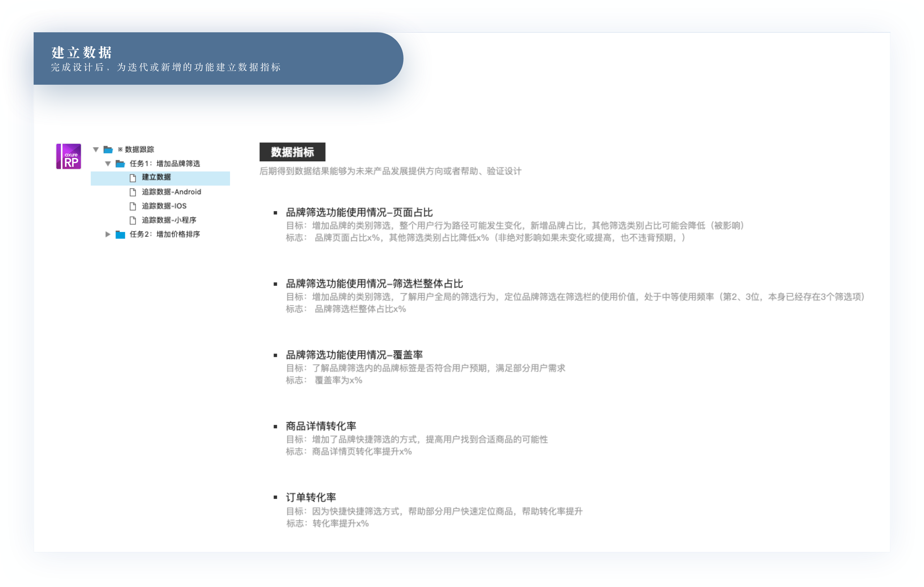
Task: Click the 订单转化率 heading
Action: coord(311,498)
